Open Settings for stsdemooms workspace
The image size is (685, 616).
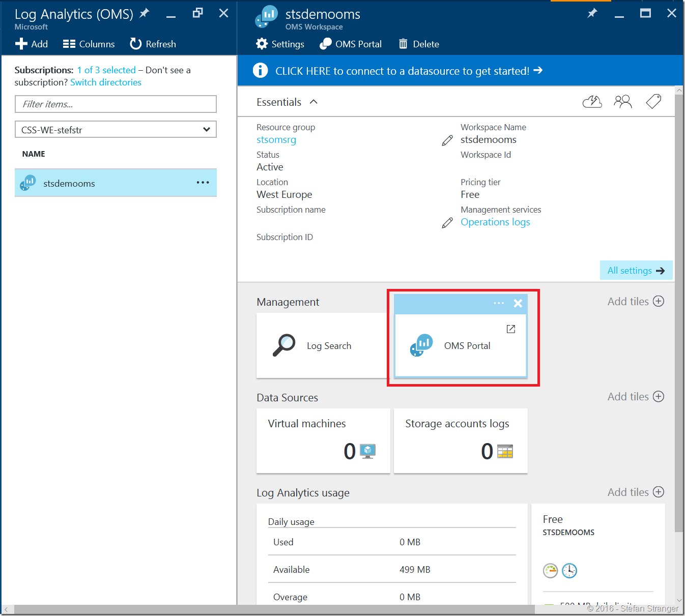click(280, 44)
